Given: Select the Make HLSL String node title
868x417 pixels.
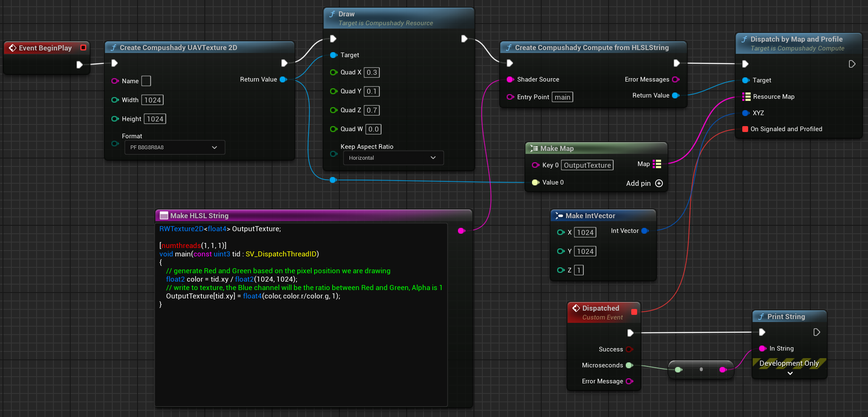Looking at the screenshot, I should coord(199,216).
